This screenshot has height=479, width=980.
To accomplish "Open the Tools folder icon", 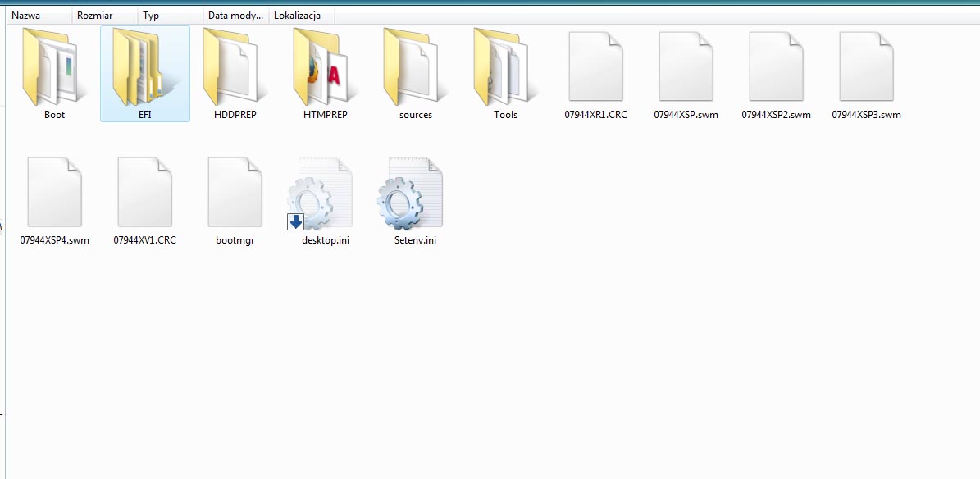I will [x=505, y=67].
